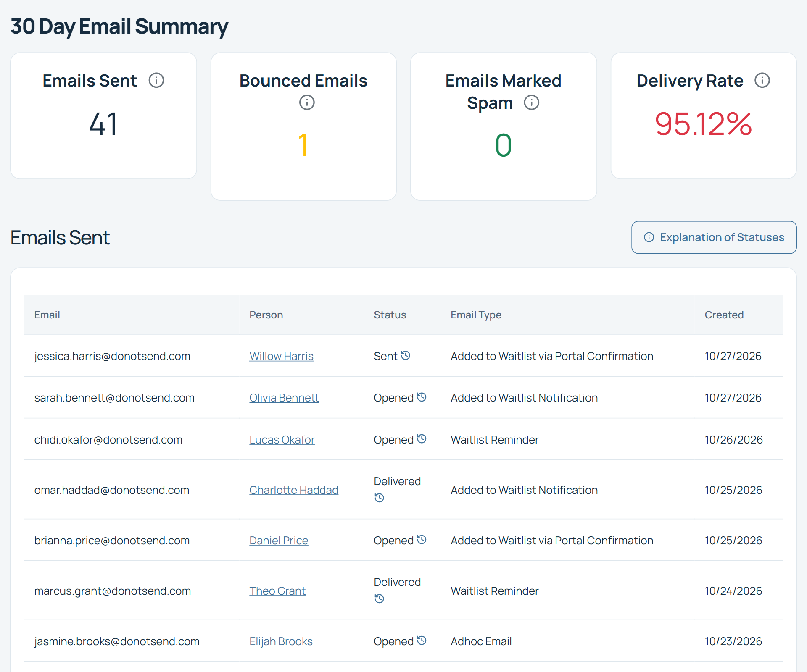Image resolution: width=807 pixels, height=672 pixels.
Task: Click the 10/24/2026 created date
Action: tap(733, 591)
